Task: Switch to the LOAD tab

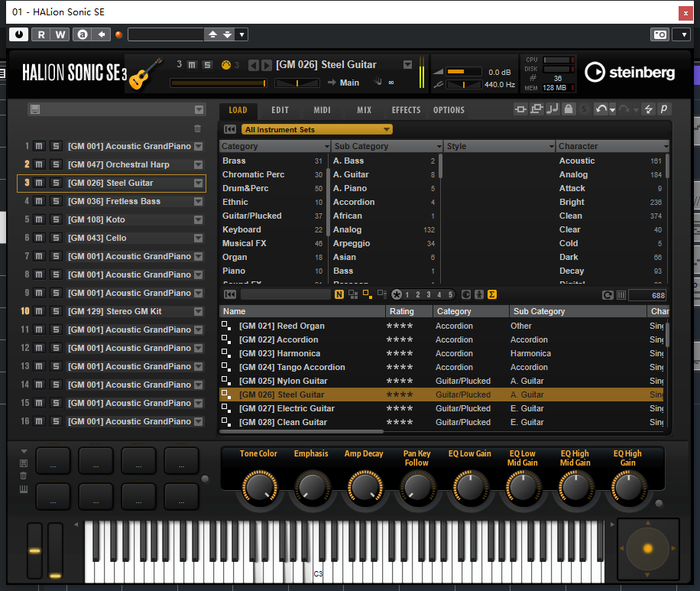Action: [238, 110]
